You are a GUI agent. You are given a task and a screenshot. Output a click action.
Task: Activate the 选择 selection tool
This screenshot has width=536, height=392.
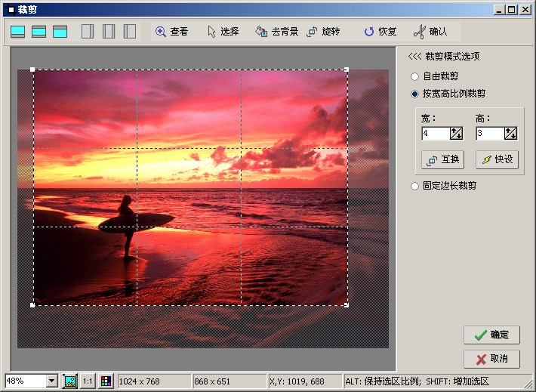click(223, 32)
